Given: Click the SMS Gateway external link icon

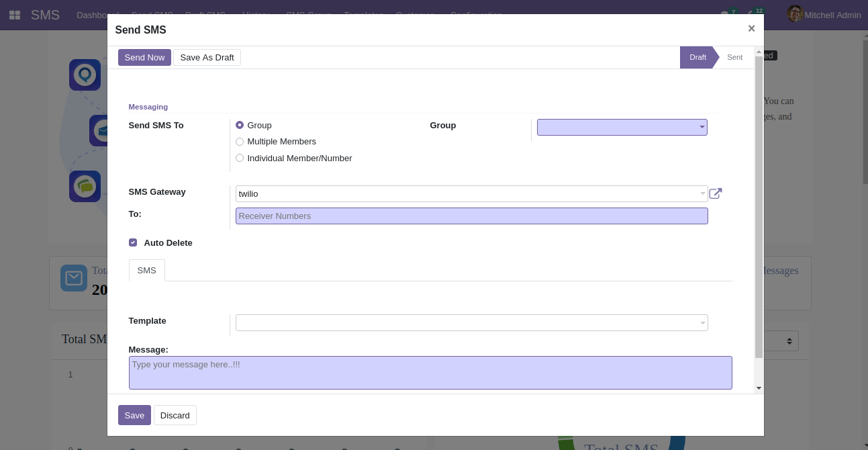Looking at the screenshot, I should (x=716, y=193).
